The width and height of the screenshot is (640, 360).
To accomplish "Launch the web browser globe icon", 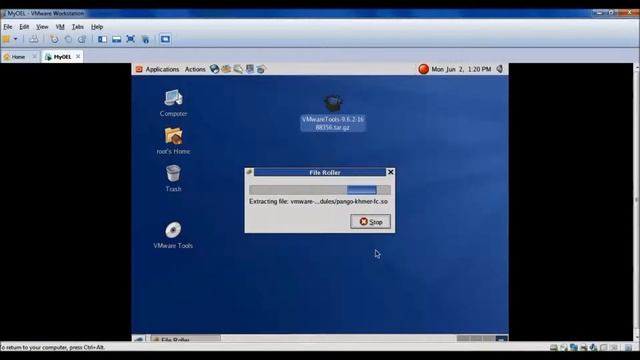I will (214, 69).
